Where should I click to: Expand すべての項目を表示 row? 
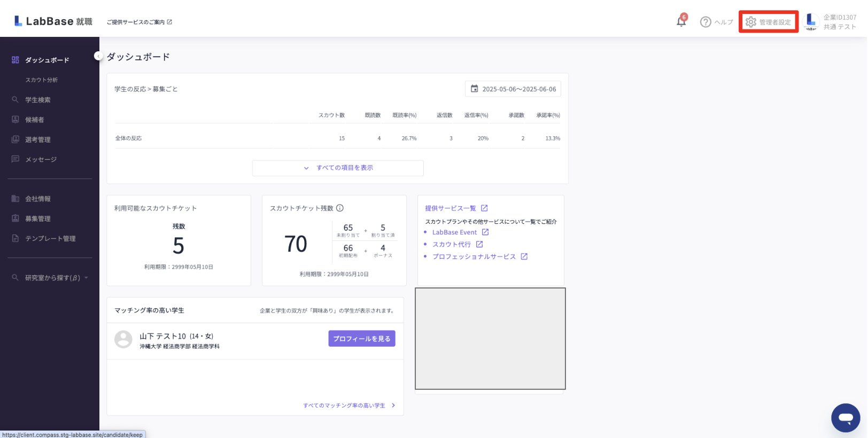[338, 168]
